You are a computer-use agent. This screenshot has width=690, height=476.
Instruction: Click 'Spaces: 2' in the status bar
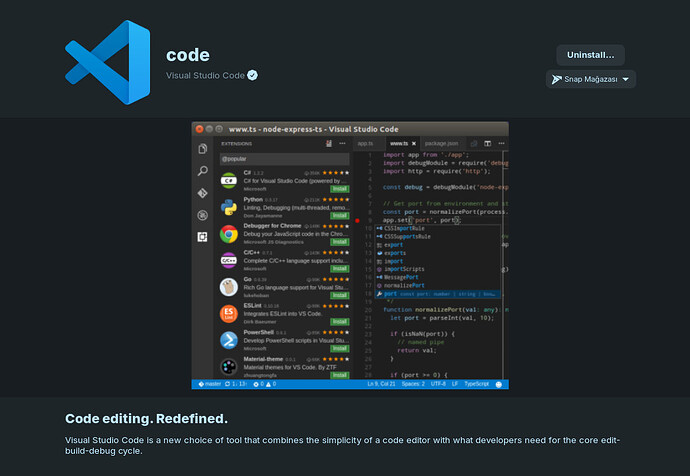tap(413, 384)
